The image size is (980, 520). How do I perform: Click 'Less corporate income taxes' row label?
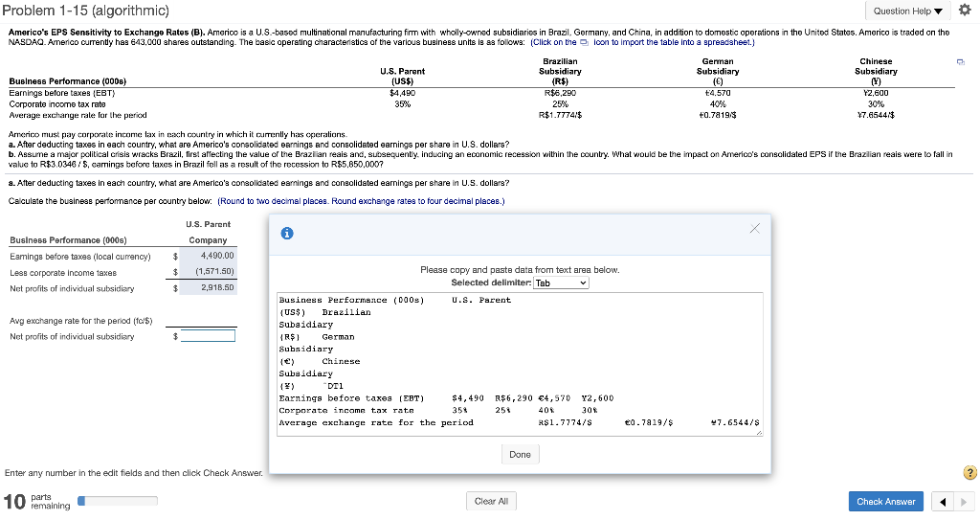(x=63, y=273)
